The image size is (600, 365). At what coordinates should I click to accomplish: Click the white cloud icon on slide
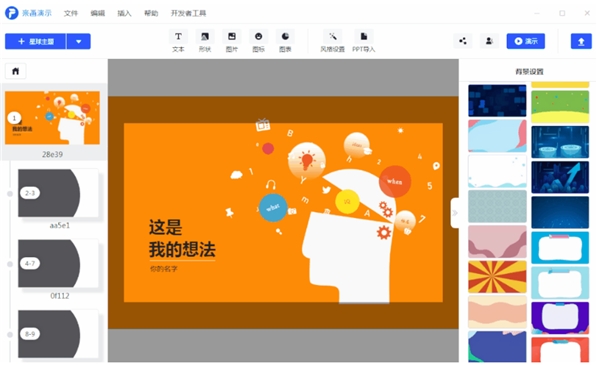click(x=236, y=175)
